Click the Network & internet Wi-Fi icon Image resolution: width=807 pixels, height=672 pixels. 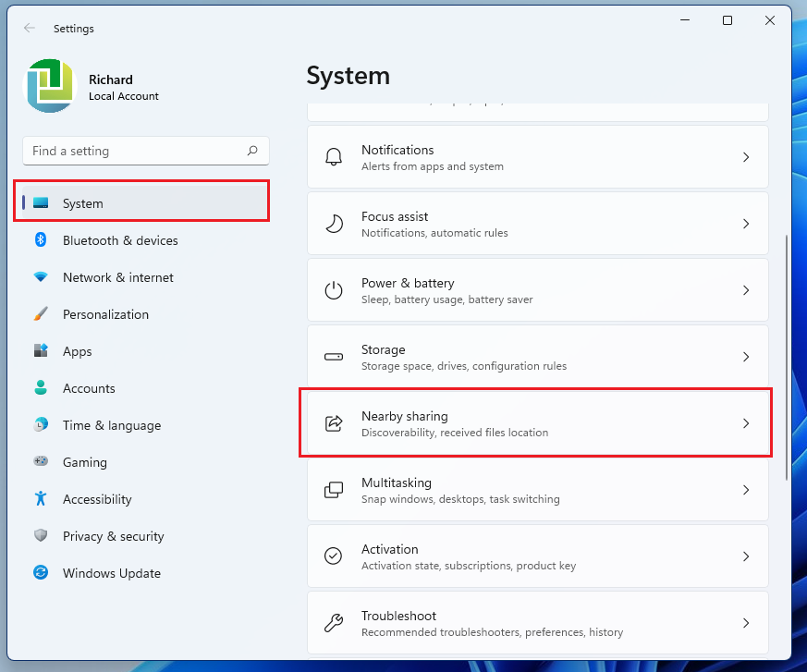click(41, 277)
